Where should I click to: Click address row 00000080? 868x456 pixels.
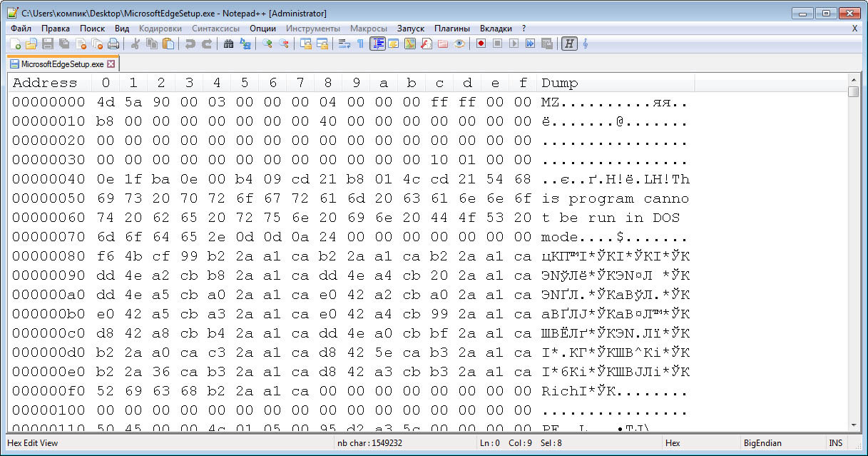coord(48,256)
